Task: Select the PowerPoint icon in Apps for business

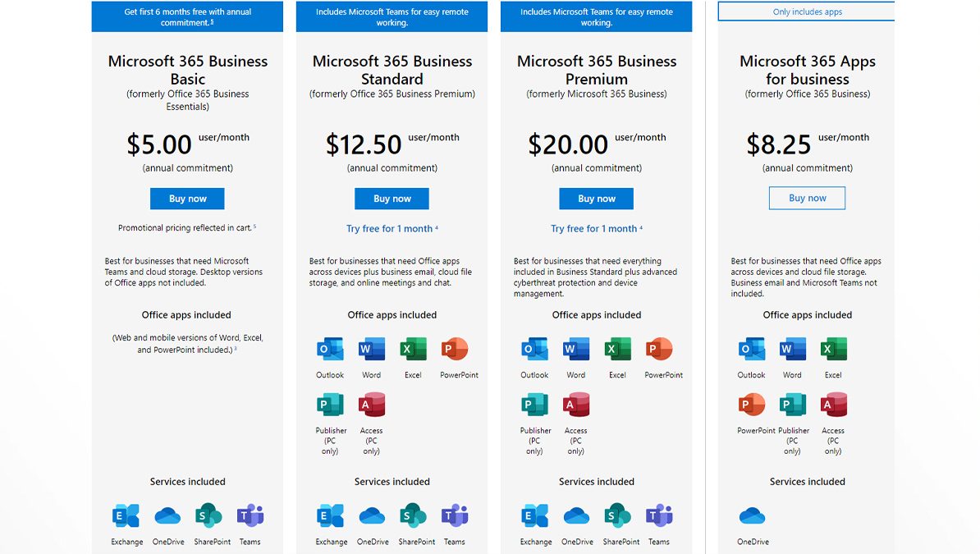Action: [750, 405]
